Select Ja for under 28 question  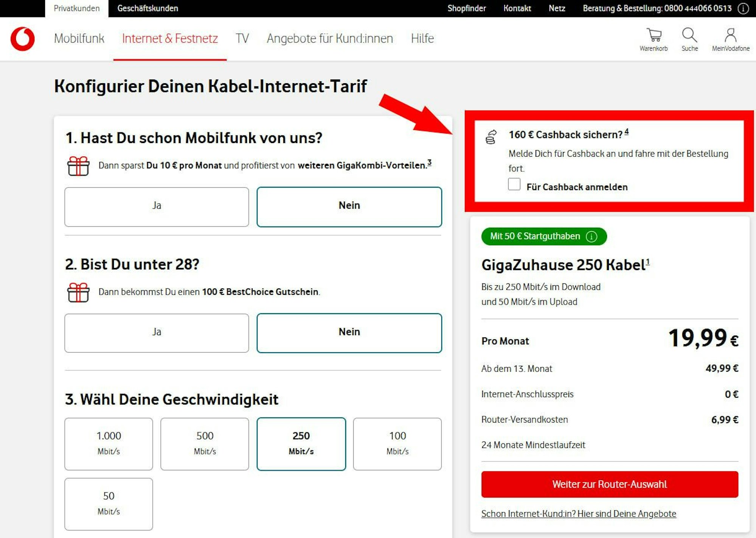[157, 333]
